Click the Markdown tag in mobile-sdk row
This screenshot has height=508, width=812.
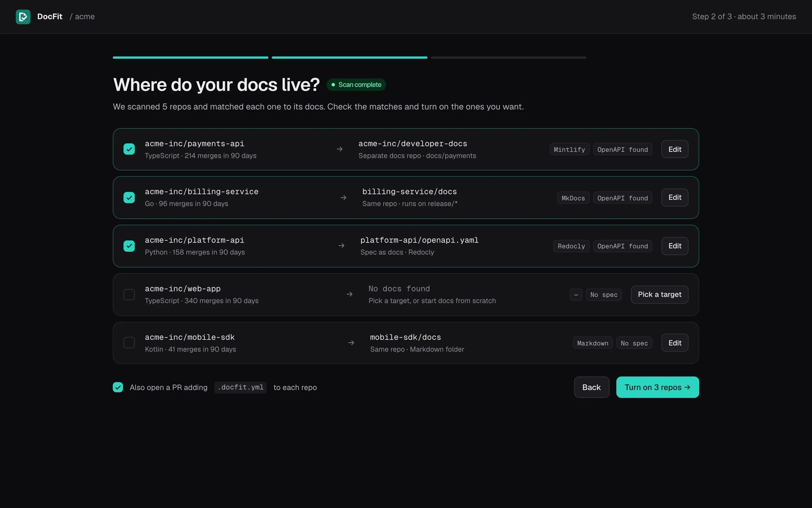click(593, 343)
